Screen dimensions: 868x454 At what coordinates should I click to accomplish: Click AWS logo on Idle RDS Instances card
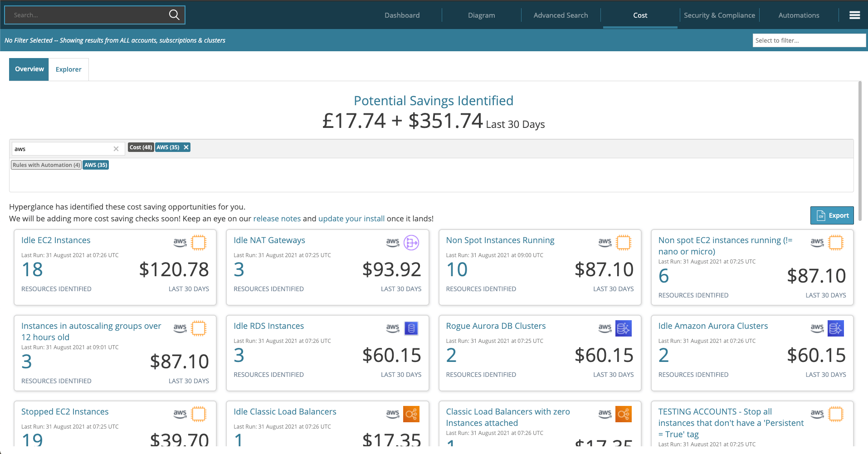tap(393, 328)
